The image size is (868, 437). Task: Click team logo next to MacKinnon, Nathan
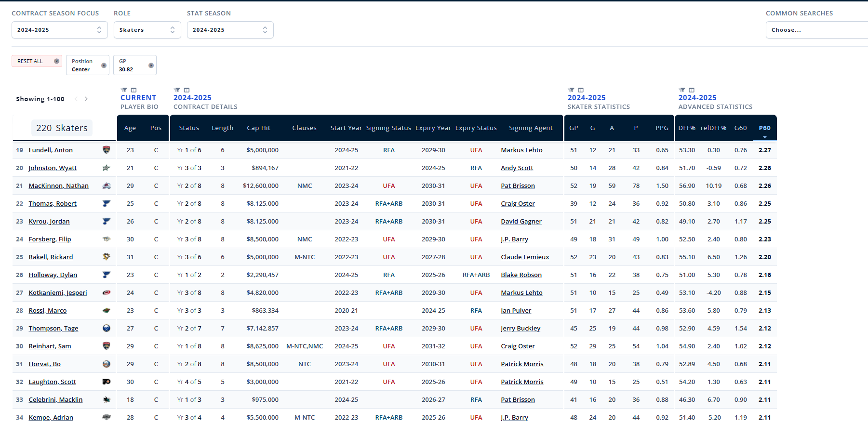(x=107, y=185)
